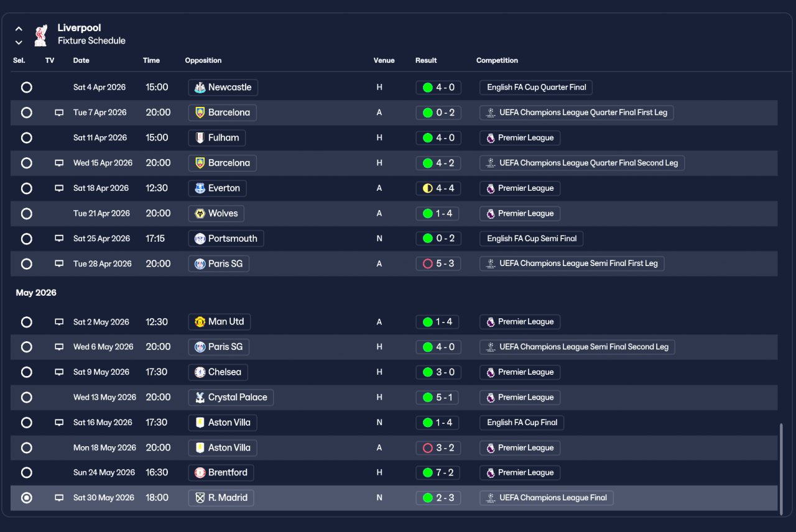Click the Liverpool club crest
This screenshot has width=796, height=532.
click(41, 35)
